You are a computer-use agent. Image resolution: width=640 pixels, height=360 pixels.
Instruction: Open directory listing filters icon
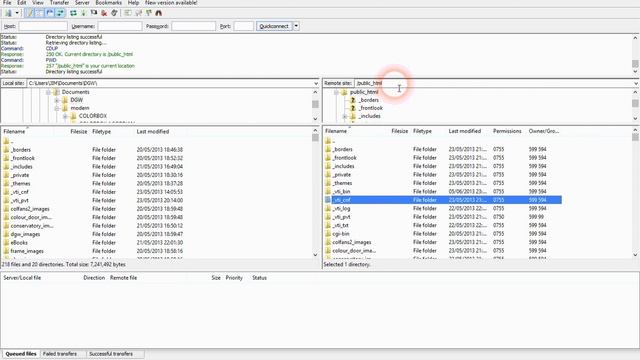pos(128,13)
